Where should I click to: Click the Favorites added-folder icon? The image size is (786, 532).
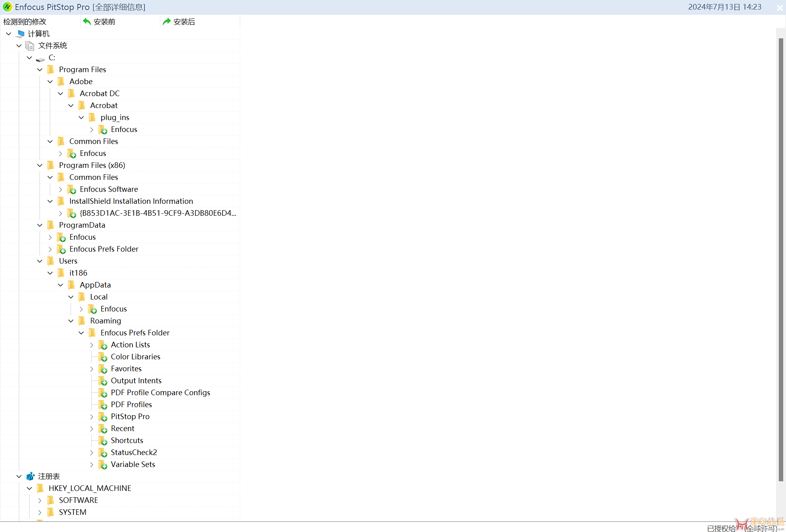pos(103,369)
